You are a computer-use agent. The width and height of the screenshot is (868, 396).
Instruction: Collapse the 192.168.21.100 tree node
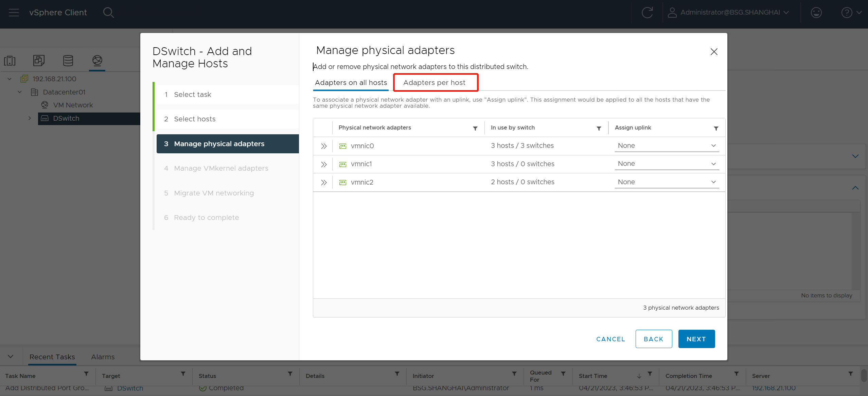pyautogui.click(x=10, y=79)
